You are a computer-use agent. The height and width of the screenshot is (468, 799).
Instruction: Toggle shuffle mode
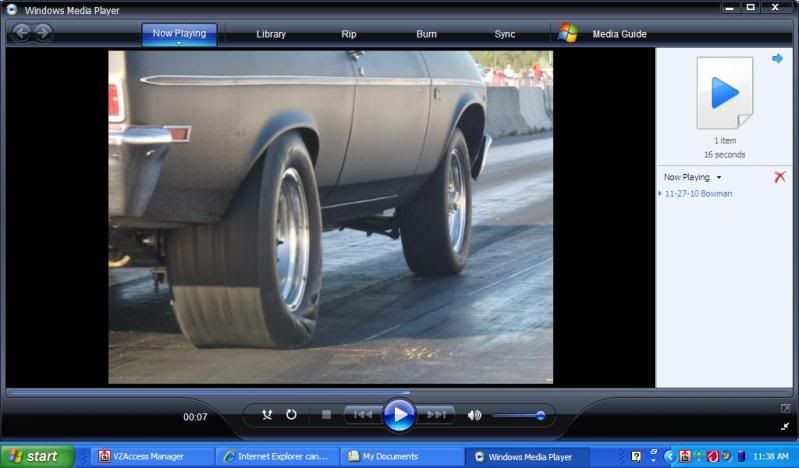267,415
